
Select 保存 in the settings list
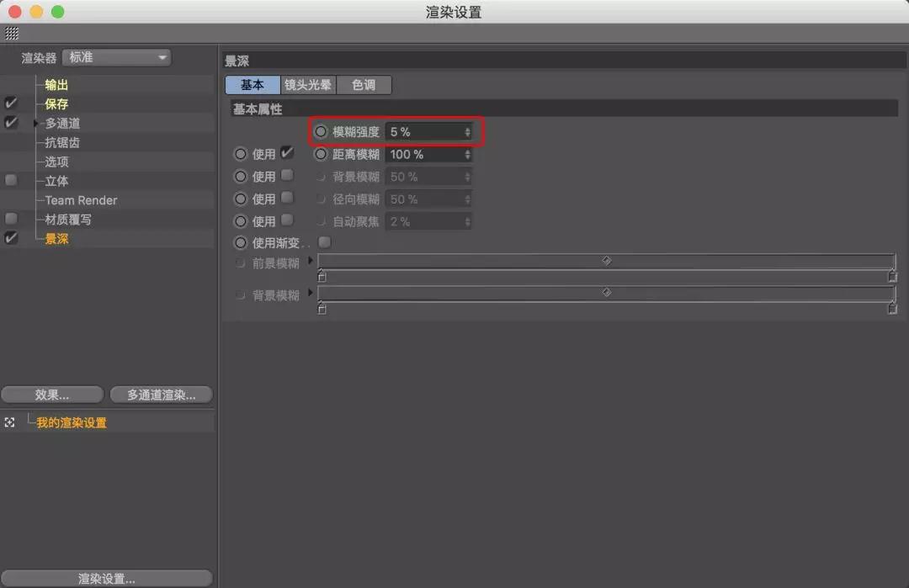56,103
